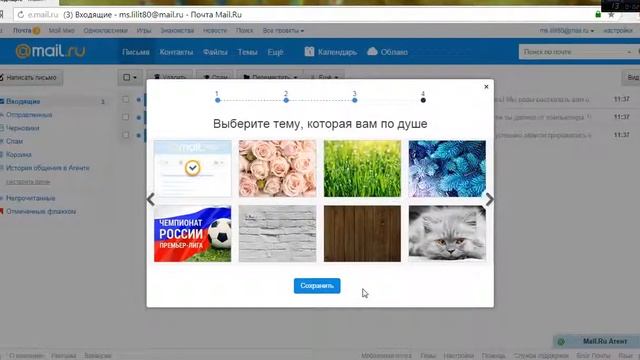Open Почта link in top portal bar
This screenshot has width=640, height=360.
click(x=22, y=31)
